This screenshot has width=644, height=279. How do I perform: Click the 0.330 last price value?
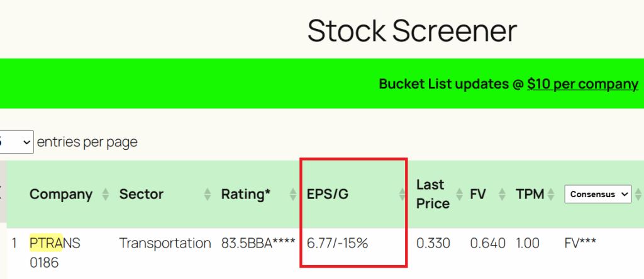point(433,243)
